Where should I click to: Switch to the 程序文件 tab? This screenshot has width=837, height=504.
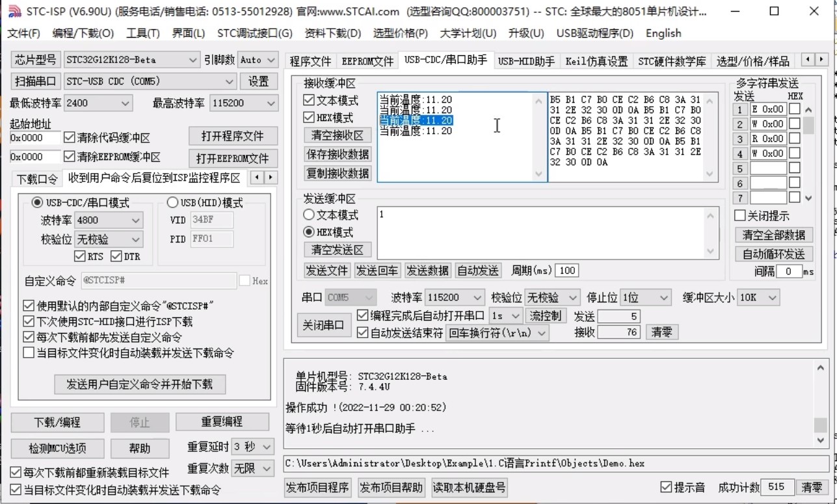tap(310, 61)
